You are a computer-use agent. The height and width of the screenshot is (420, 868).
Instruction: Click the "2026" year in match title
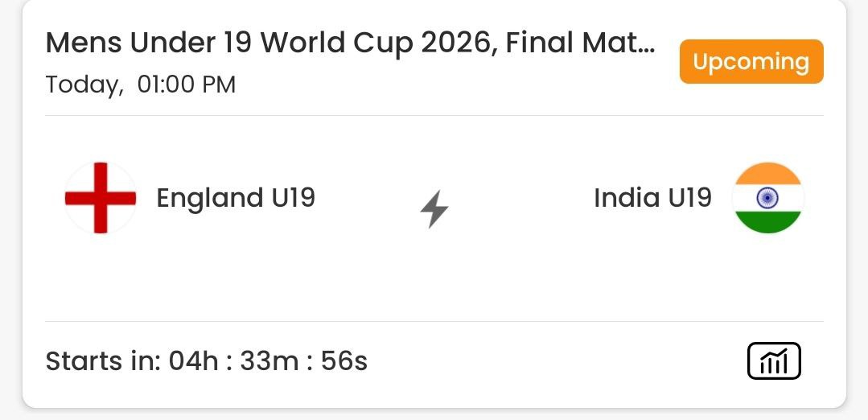pos(455,43)
